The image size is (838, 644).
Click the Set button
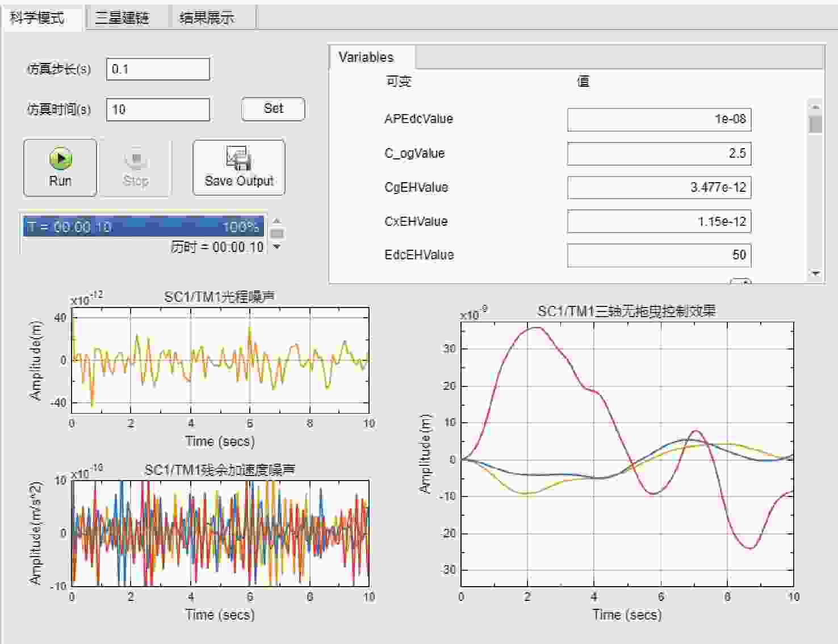(273, 108)
